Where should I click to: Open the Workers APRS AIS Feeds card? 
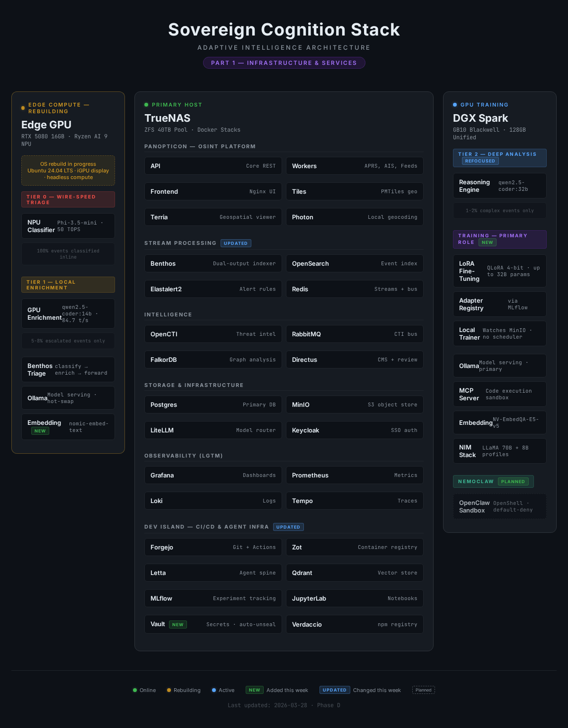[355, 166]
